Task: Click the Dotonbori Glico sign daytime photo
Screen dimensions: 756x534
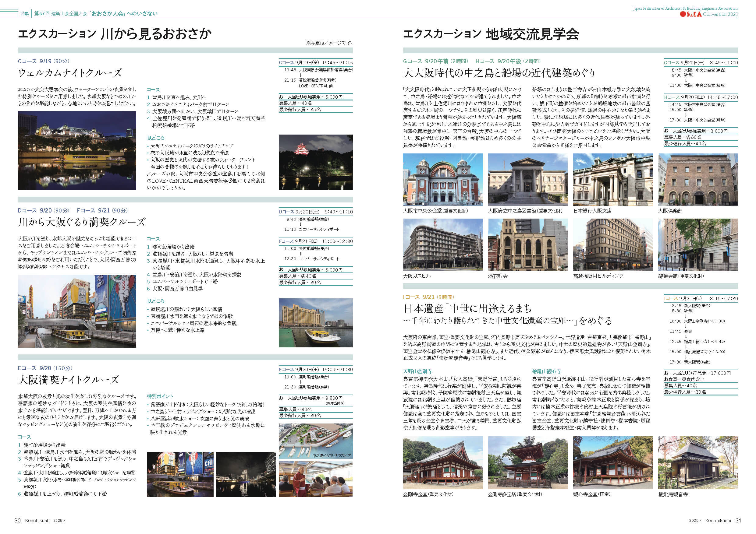Action: 77,311
